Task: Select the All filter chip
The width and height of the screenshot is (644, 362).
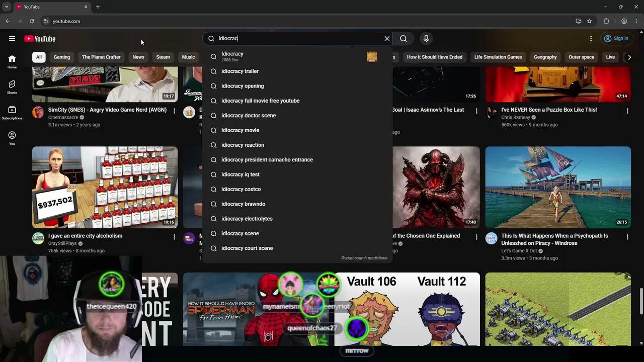Action: [x=39, y=57]
